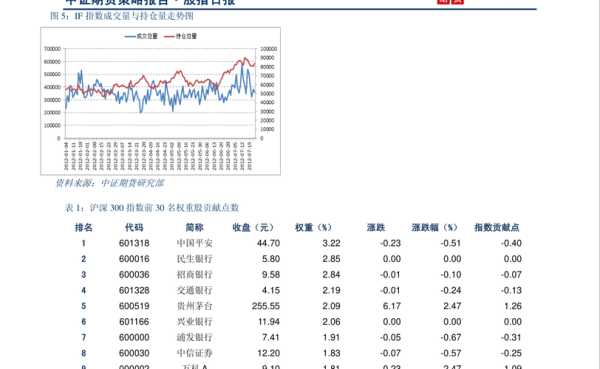
Task: Click stock code 601328
Action: point(134,291)
